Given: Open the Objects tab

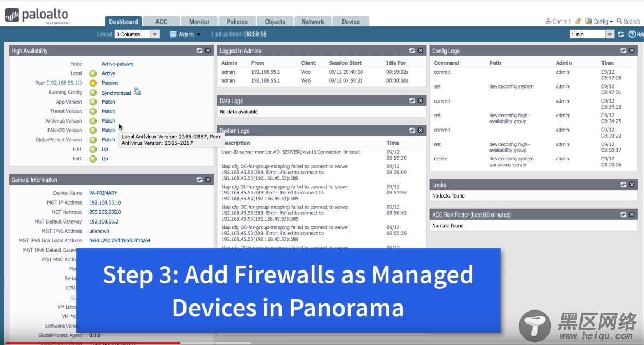Looking at the screenshot, I should 275,22.
